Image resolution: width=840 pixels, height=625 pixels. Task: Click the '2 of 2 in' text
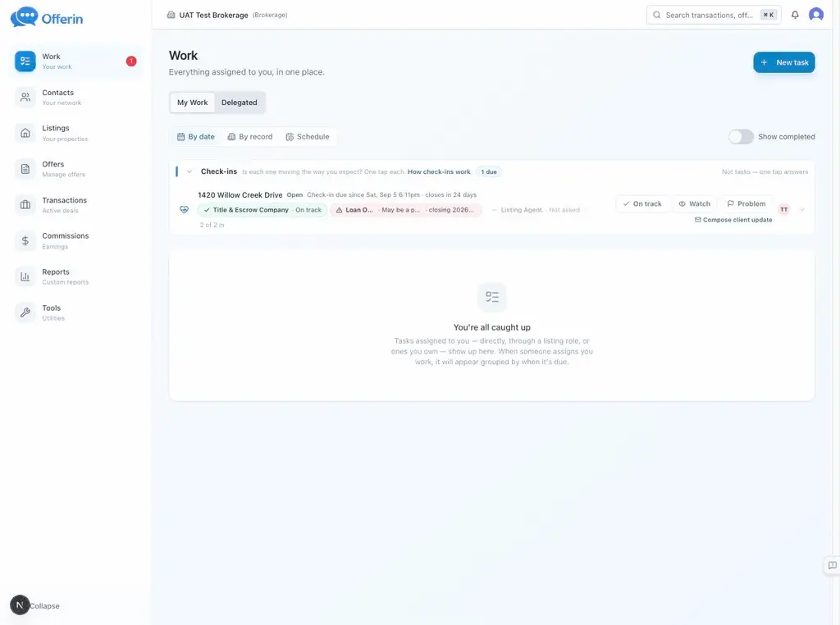coord(212,225)
